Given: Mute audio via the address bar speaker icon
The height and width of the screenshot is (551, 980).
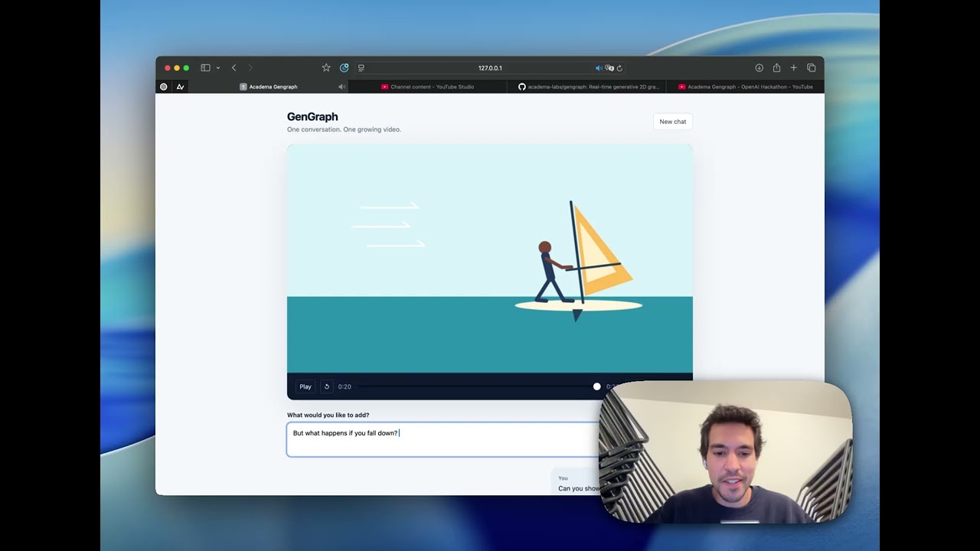Looking at the screenshot, I should (x=599, y=68).
